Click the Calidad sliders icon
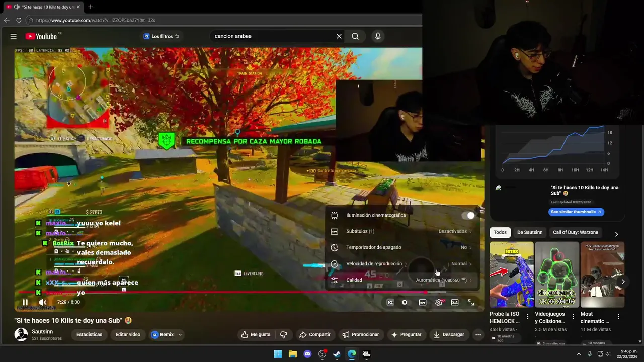Screen dimensions: 644x362 point(334,280)
